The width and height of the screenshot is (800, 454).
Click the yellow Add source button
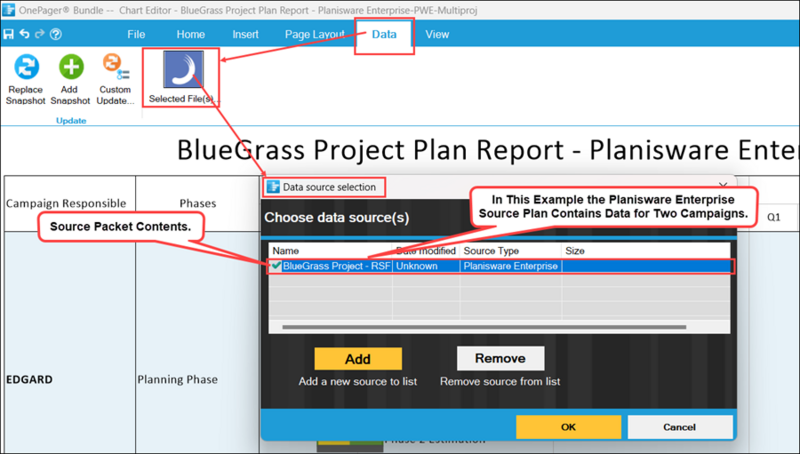pyautogui.click(x=358, y=359)
